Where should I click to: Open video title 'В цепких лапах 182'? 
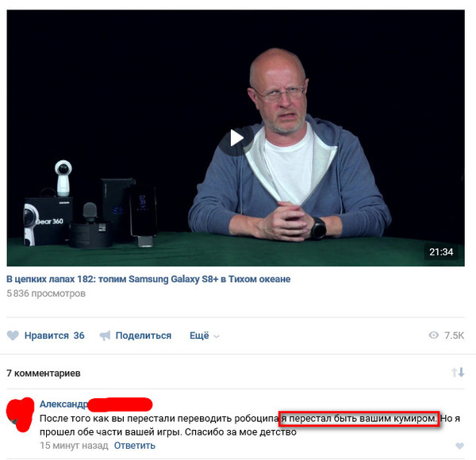pyautogui.click(x=148, y=279)
